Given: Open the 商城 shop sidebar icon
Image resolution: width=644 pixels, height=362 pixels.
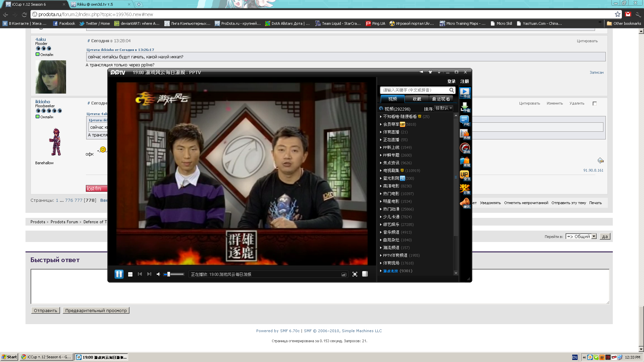Looking at the screenshot, I should coord(465,162).
